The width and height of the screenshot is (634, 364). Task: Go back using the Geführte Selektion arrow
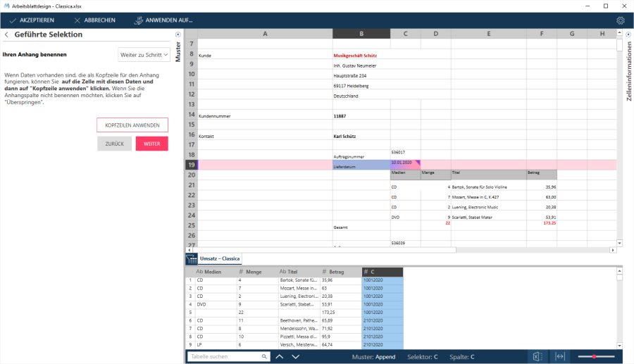6,34
